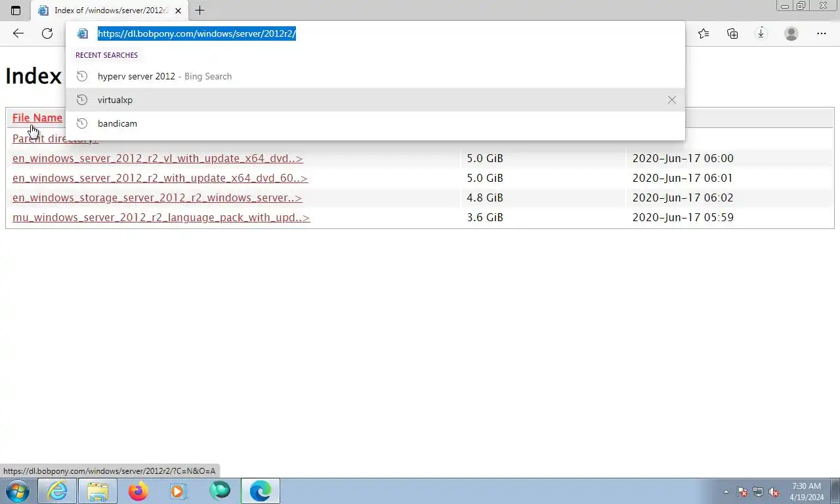The width and height of the screenshot is (840, 504).
Task: Open the muted volume tray icon
Action: [x=774, y=492]
